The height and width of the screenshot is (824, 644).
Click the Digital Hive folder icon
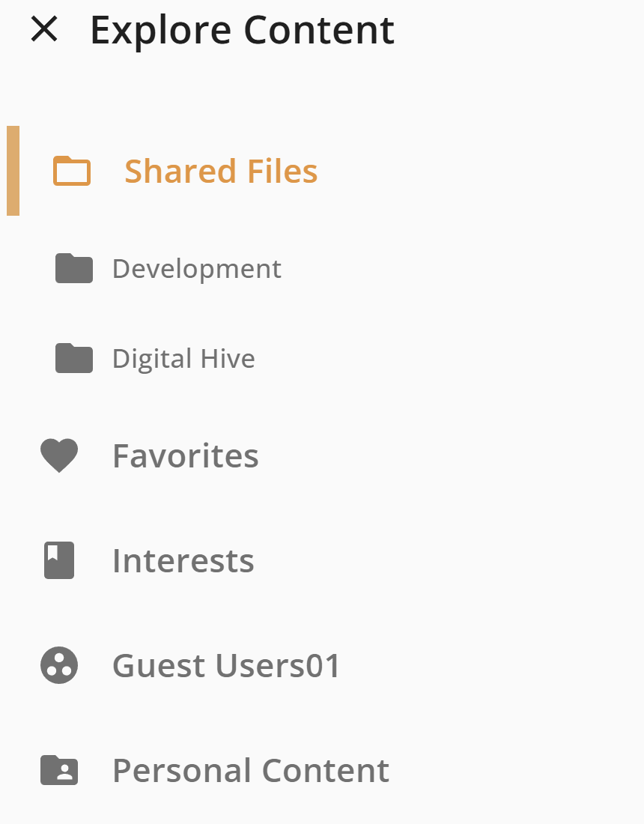(74, 358)
